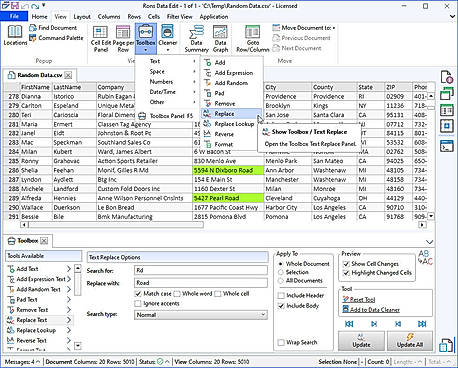Open the Layout ribbon tab
Image resolution: width=458 pixels, height=368 pixels.
[x=82, y=16]
